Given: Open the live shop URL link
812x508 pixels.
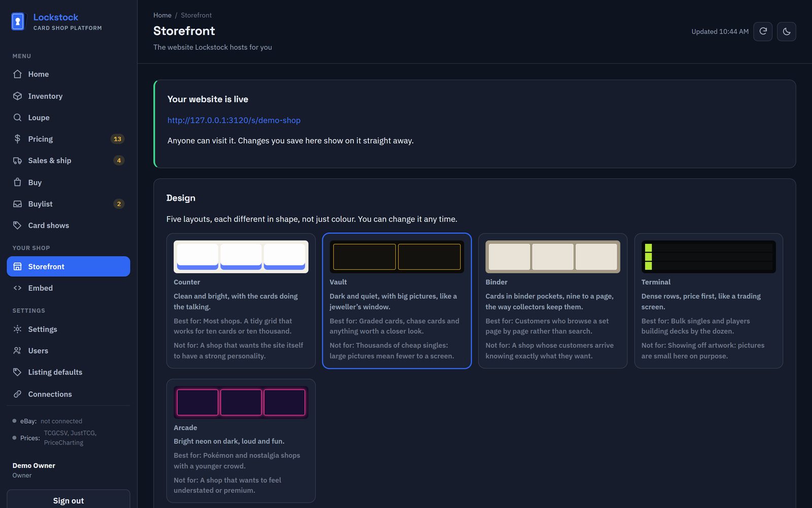Looking at the screenshot, I should 234,120.
